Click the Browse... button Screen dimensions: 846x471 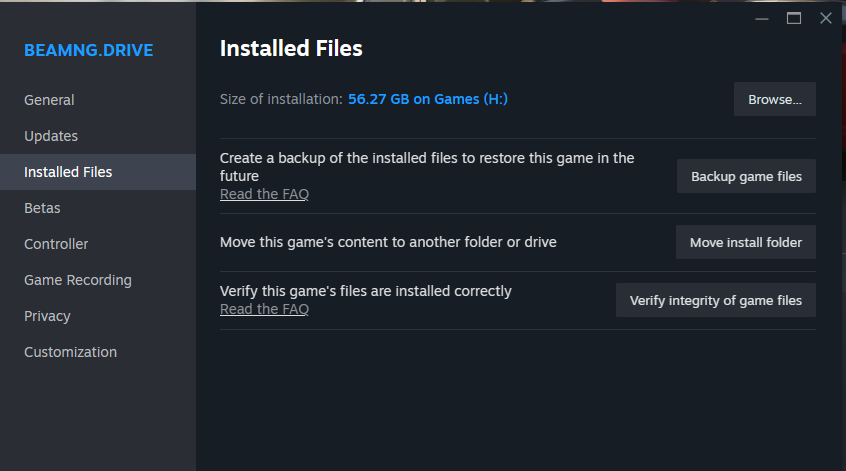pyautogui.click(x=775, y=99)
